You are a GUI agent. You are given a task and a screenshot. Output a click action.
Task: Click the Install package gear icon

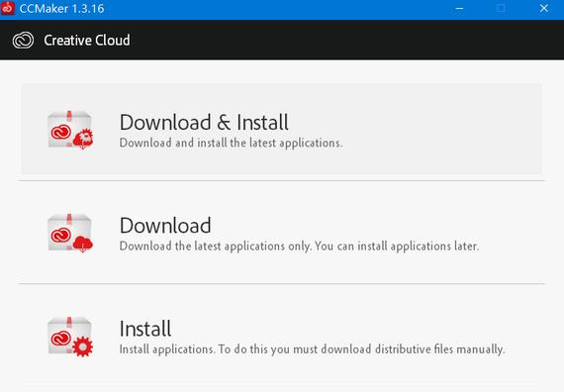click(70, 337)
